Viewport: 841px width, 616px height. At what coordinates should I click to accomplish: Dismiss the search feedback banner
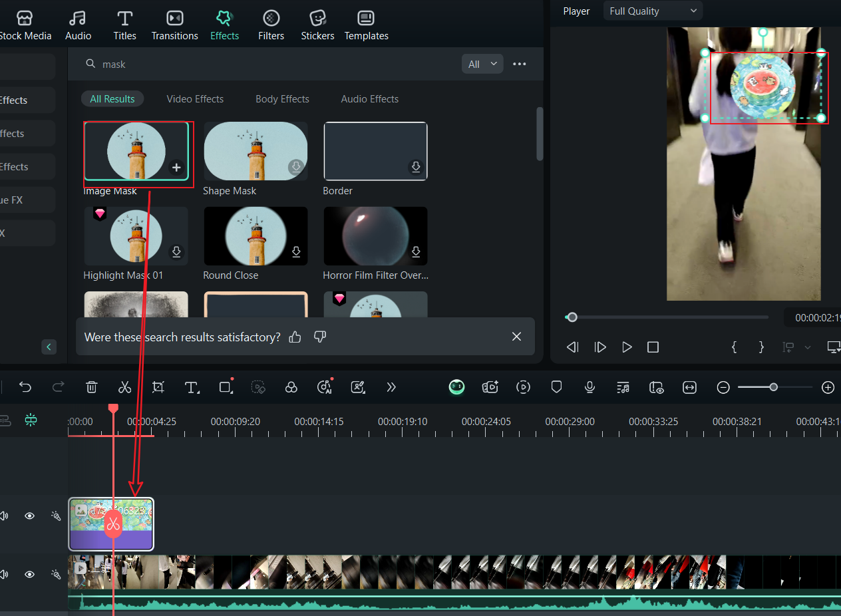click(x=516, y=337)
